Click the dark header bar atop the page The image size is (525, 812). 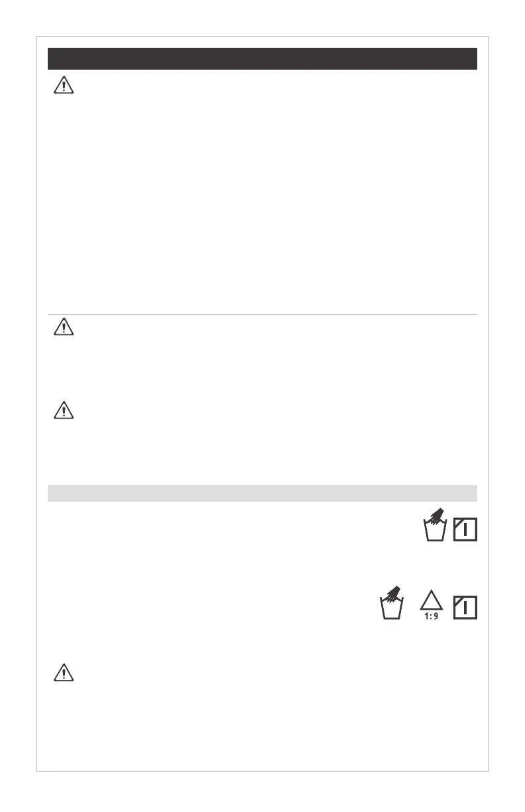click(x=262, y=58)
